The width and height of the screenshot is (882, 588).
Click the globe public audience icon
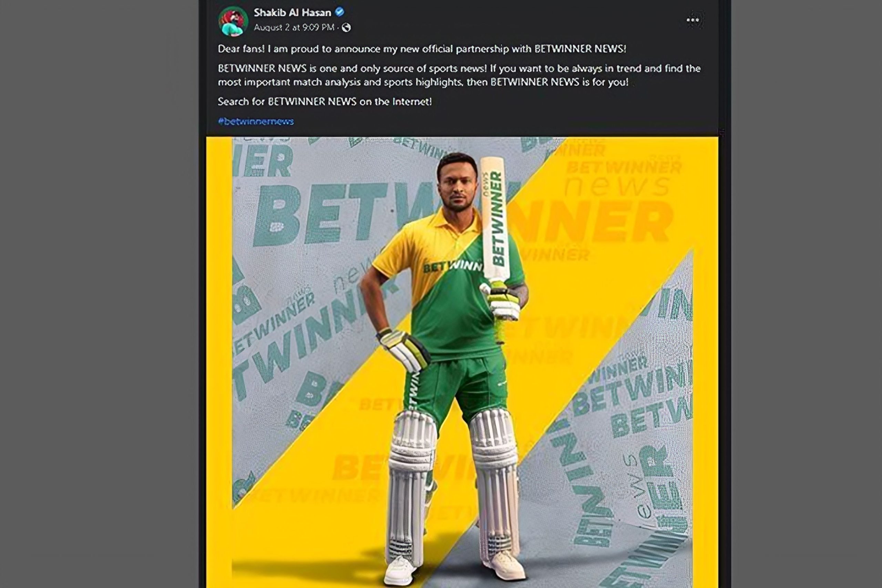click(x=346, y=27)
